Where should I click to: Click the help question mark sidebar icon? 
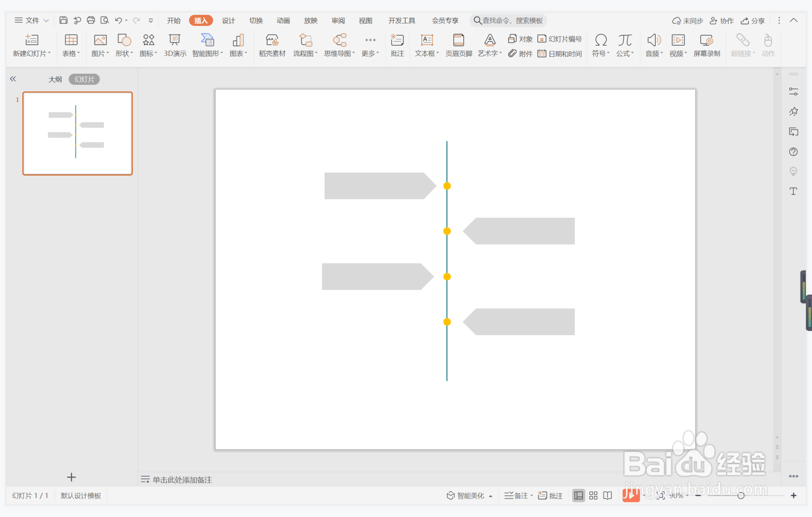pyautogui.click(x=793, y=152)
